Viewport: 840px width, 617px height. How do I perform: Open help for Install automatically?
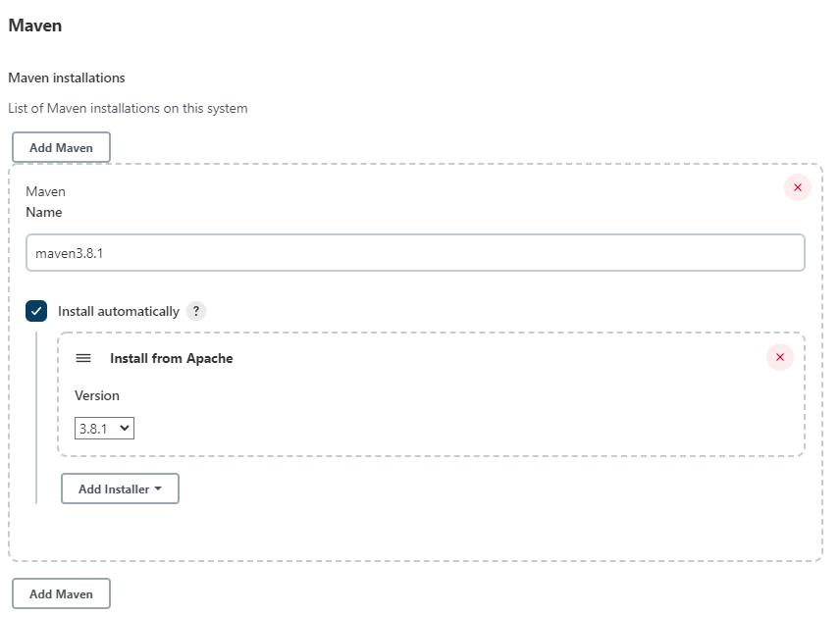click(x=196, y=311)
